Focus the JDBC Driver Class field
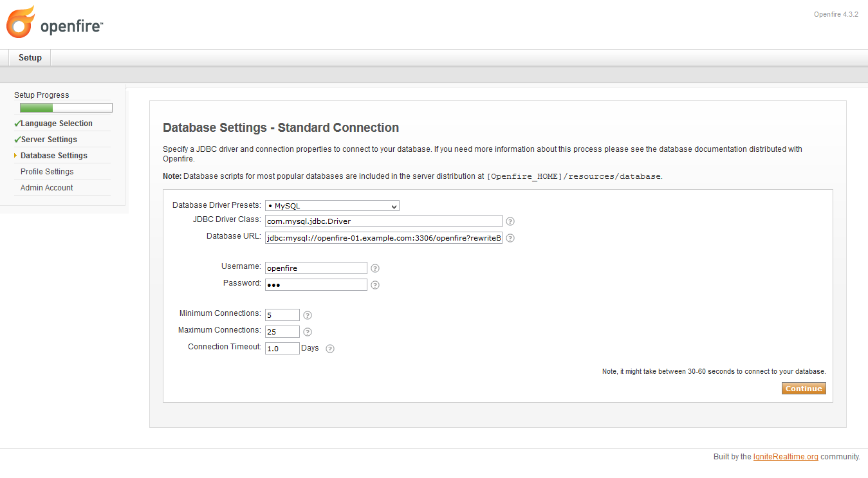 (383, 221)
